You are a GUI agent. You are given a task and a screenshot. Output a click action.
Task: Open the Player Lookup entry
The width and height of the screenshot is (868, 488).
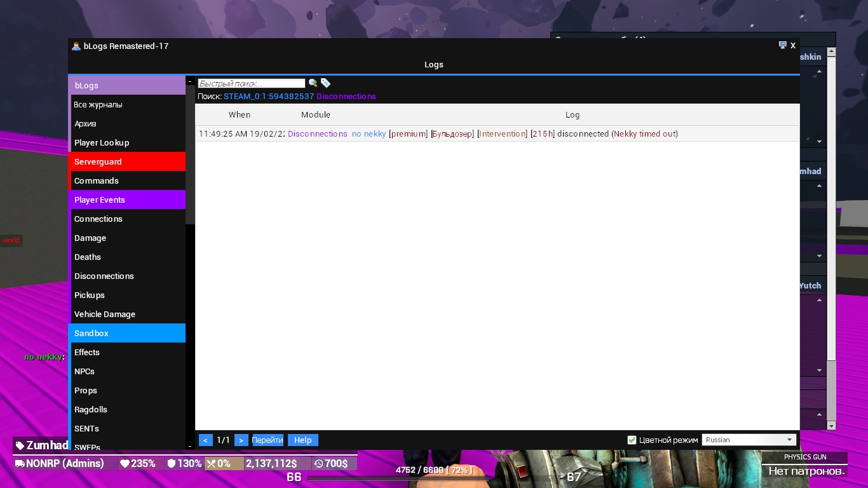(102, 142)
